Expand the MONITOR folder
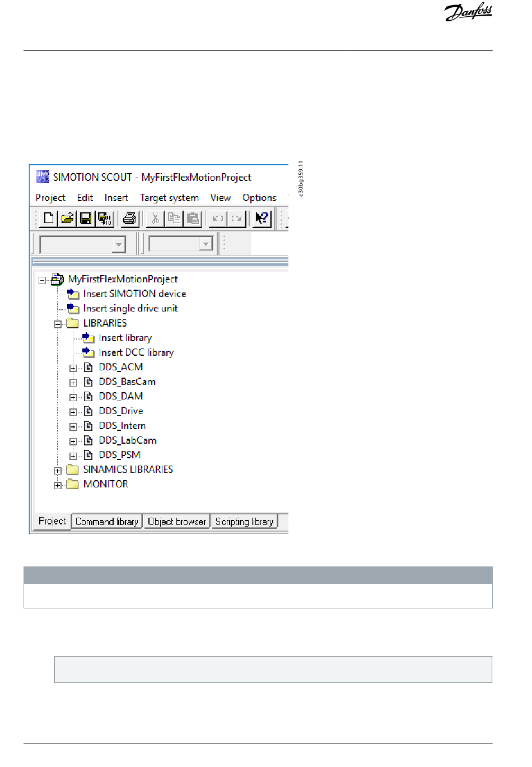The image size is (532, 767). click(58, 485)
